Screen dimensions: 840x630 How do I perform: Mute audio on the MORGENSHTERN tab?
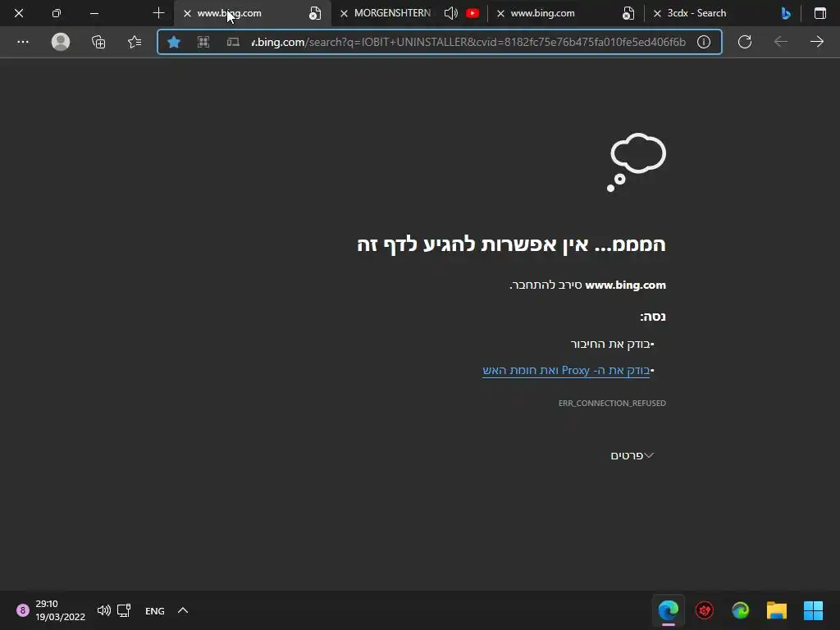(450, 13)
